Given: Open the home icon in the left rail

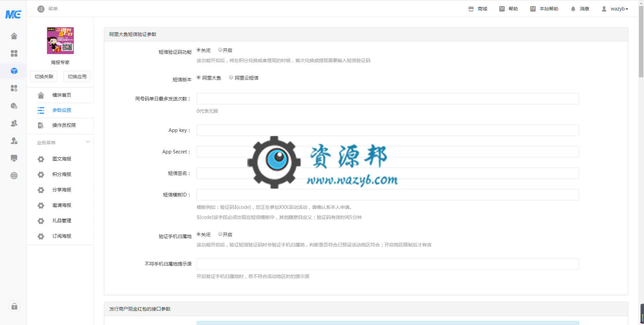Looking at the screenshot, I should click(14, 36).
